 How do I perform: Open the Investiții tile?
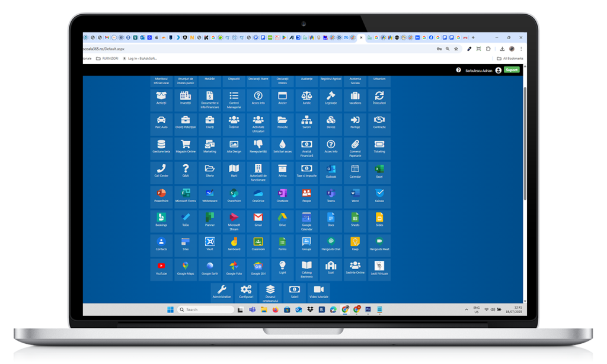[186, 100]
